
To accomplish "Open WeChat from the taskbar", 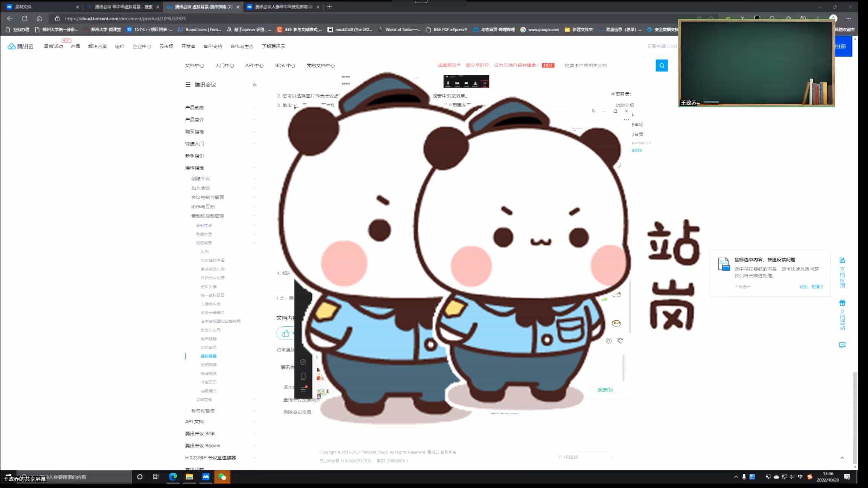I will tap(222, 477).
